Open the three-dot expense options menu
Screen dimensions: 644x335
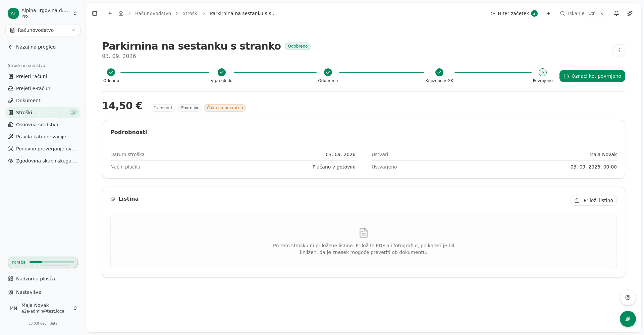pyautogui.click(x=619, y=50)
